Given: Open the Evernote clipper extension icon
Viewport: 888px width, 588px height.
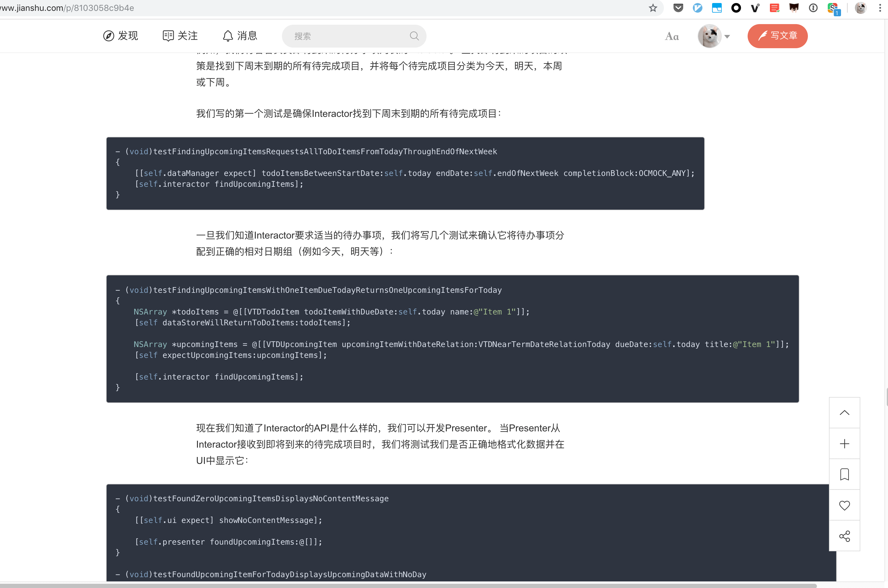Looking at the screenshot, I should tap(775, 8).
